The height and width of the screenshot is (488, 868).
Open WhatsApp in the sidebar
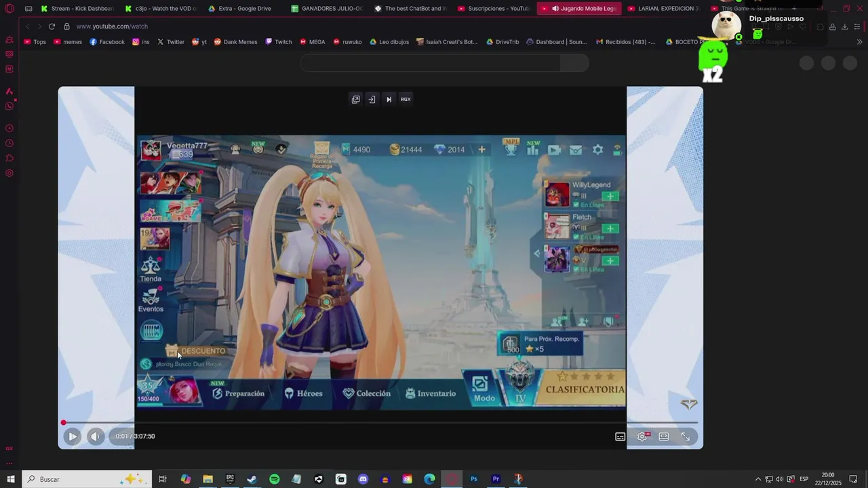coord(9,106)
